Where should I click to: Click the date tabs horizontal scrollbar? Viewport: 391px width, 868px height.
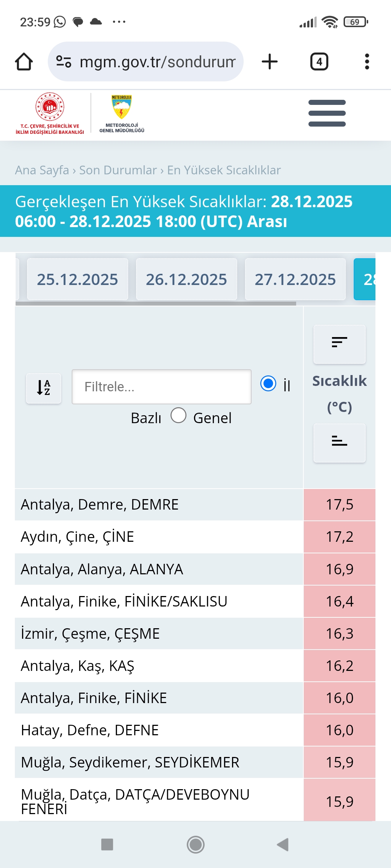(156, 304)
